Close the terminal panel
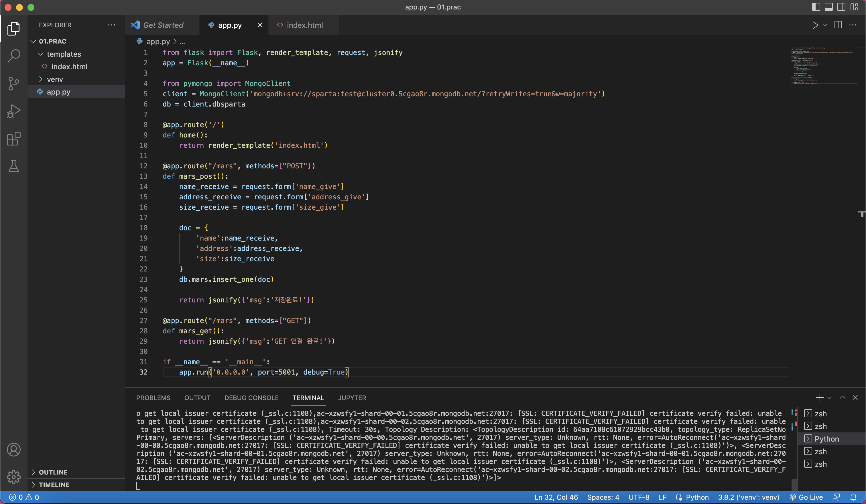Screen dimensions: 866x504 pos(855,397)
